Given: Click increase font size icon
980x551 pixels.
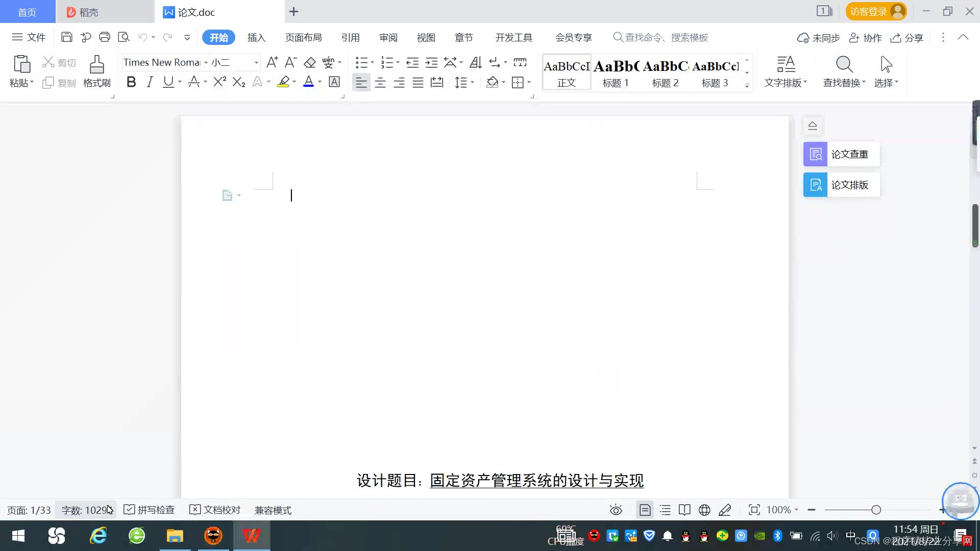Looking at the screenshot, I should click(x=272, y=62).
